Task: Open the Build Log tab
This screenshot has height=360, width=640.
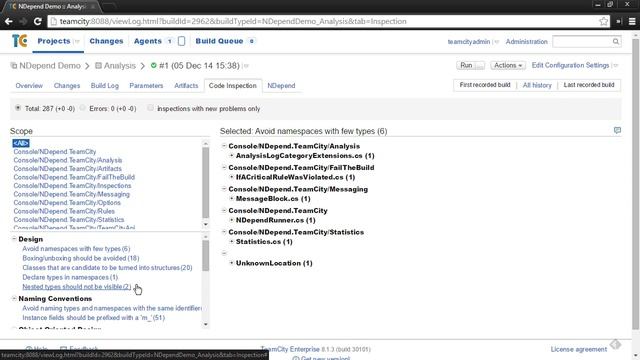Action: 104,86
